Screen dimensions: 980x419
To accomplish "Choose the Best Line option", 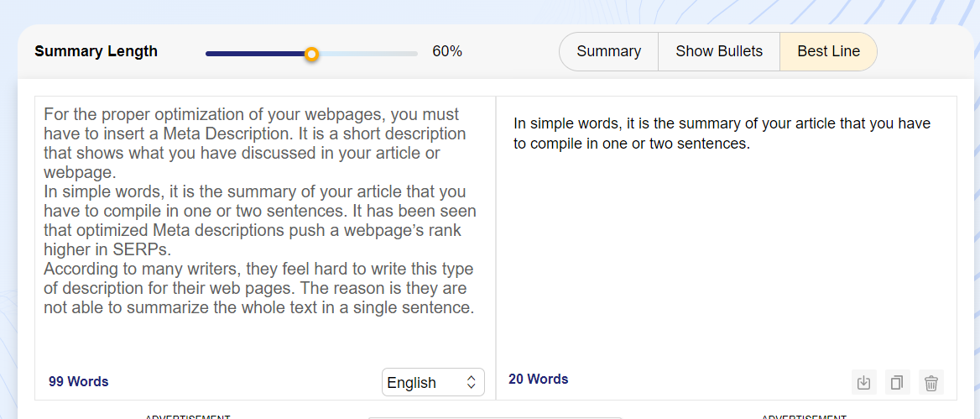I will click(828, 51).
